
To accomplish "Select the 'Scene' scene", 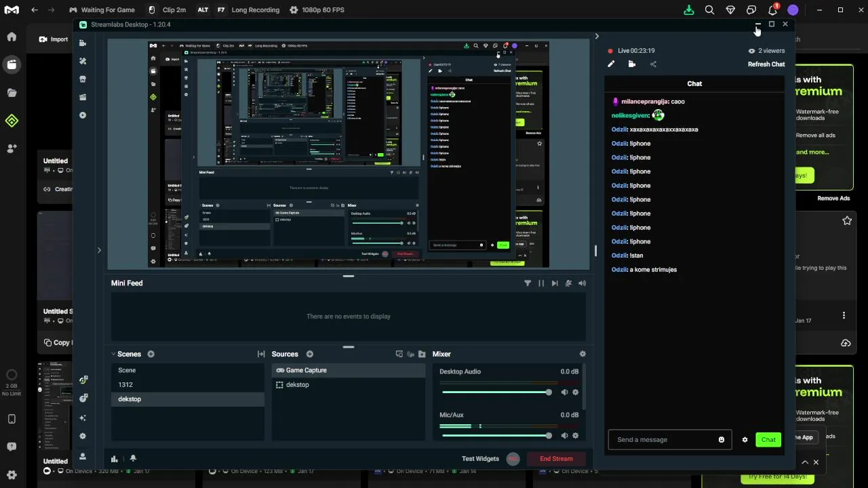I will [x=188, y=370].
